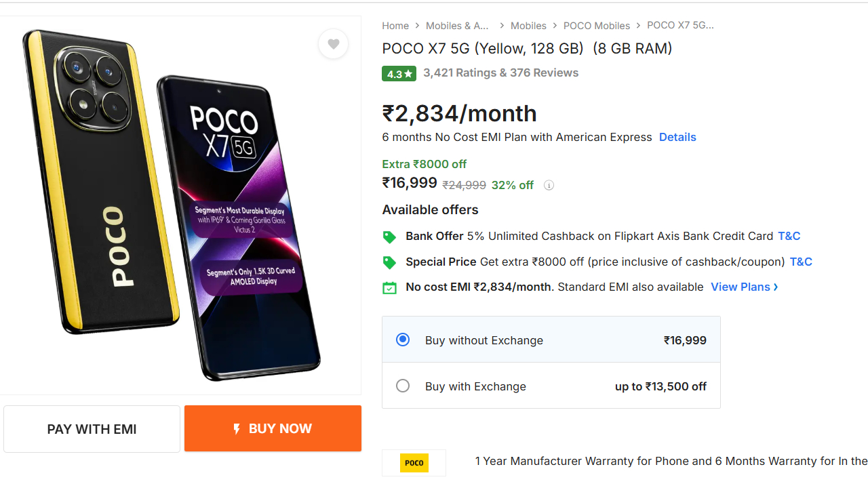The height and width of the screenshot is (488, 868).
Task: Expand the truncated POCO X7 5G breadcrumb
Action: click(680, 25)
